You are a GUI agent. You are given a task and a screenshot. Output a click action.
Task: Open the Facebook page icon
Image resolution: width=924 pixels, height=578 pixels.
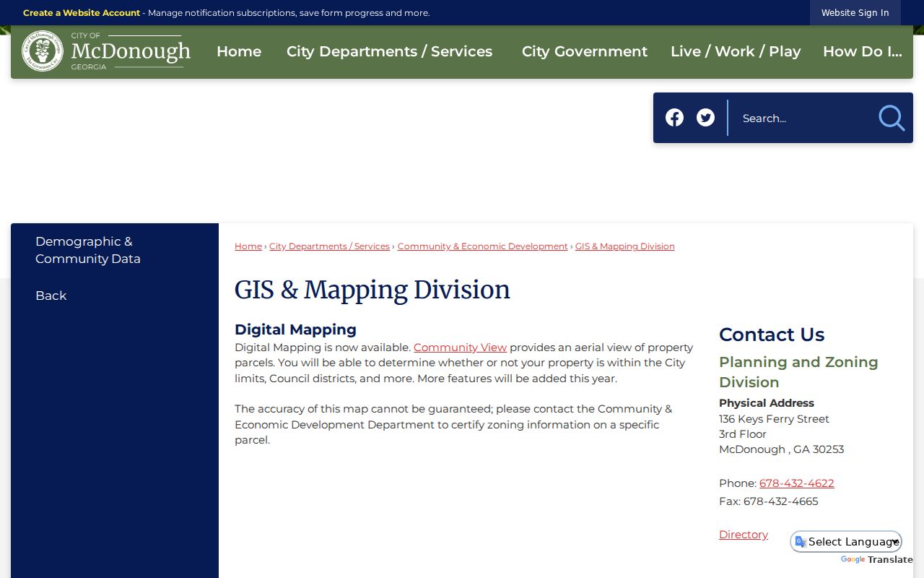pos(674,118)
